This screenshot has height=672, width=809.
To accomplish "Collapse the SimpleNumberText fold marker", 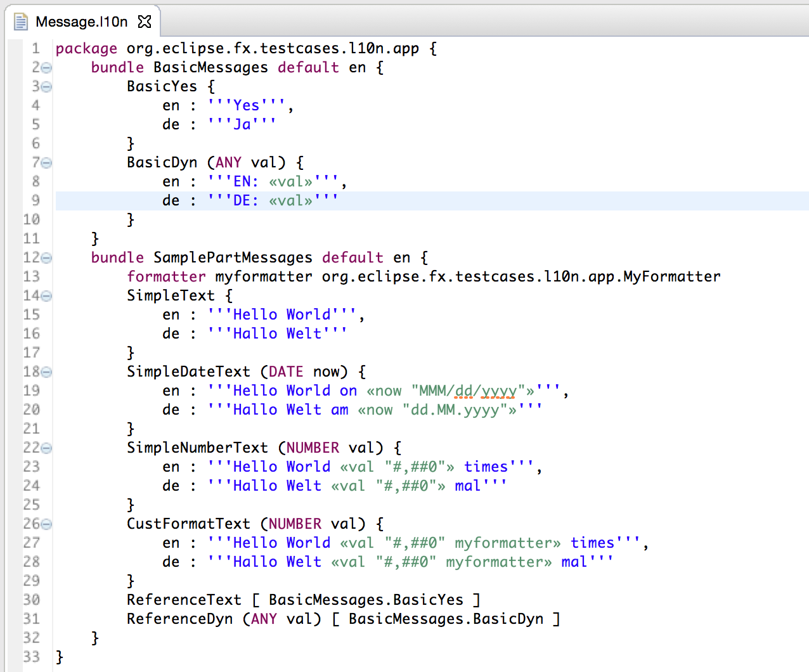I will (46, 448).
